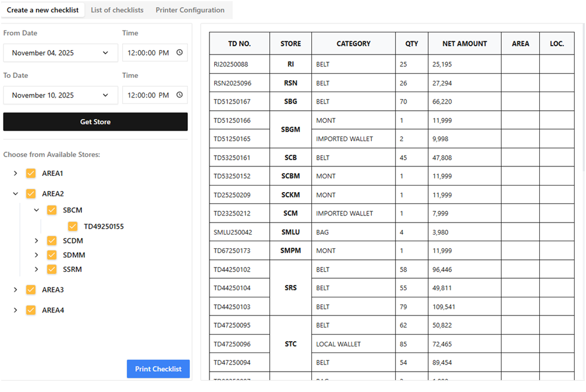The width and height of the screenshot is (586, 392).
Task: Uncheck the AREA1 checkbox
Action: (x=31, y=174)
